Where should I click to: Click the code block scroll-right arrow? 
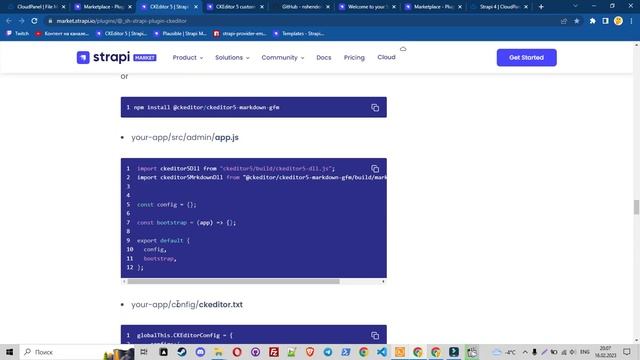tap(383, 282)
